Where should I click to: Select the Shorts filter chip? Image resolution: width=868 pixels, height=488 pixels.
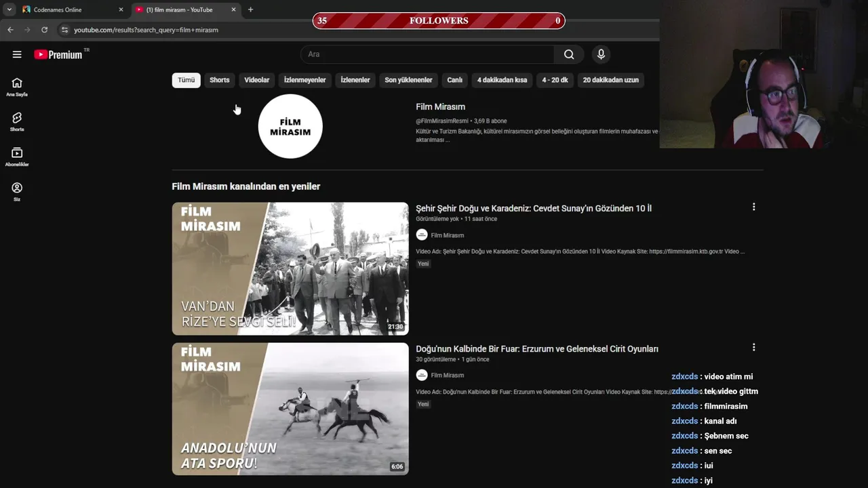(x=220, y=80)
